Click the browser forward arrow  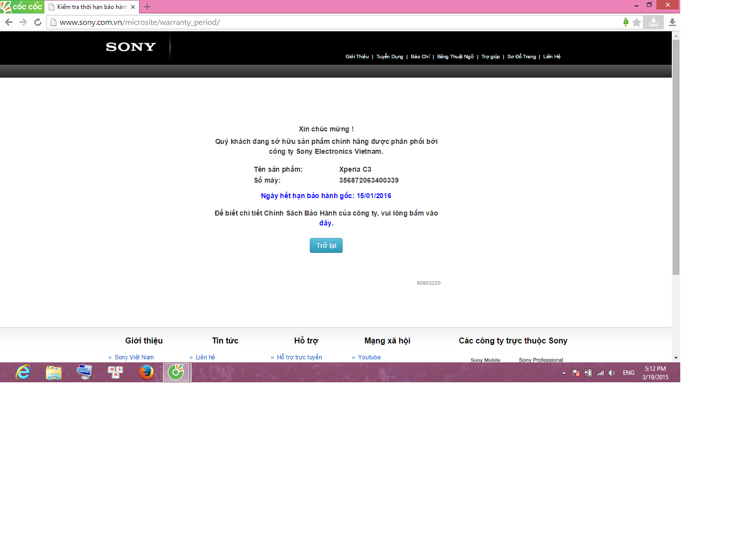click(23, 22)
